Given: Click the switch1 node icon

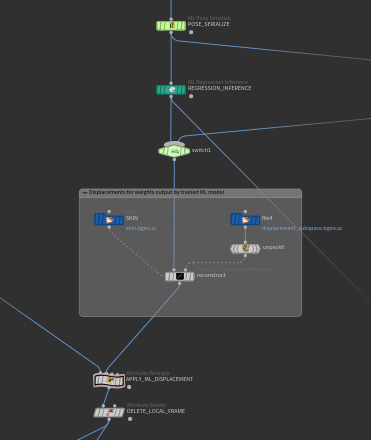Looking at the screenshot, I should (174, 151).
